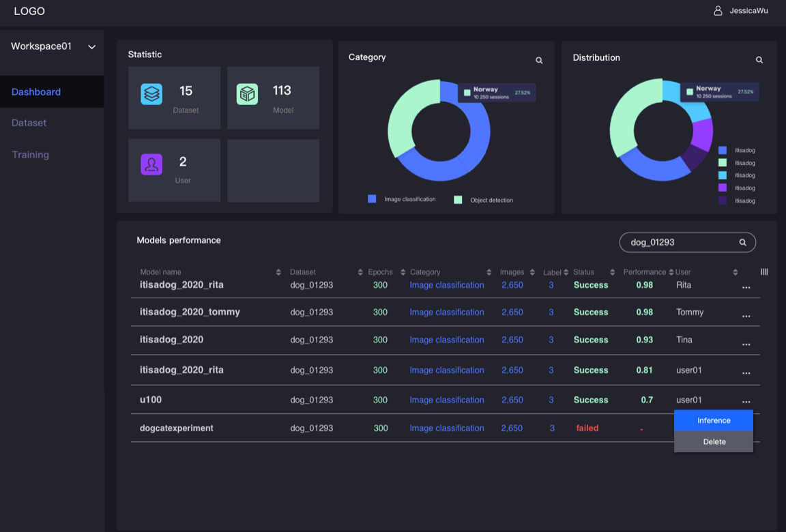This screenshot has height=532, width=786.
Task: Click the Model cube statistic icon
Action: tap(247, 94)
